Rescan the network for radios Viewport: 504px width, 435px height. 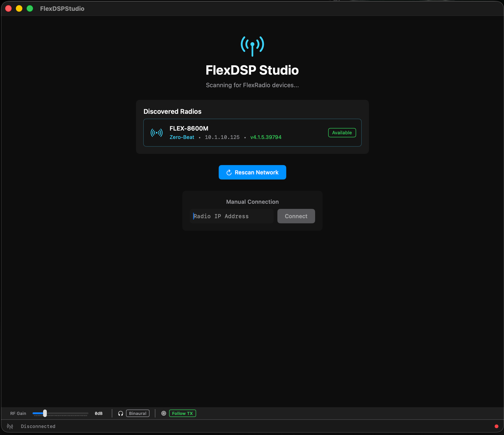pos(252,172)
